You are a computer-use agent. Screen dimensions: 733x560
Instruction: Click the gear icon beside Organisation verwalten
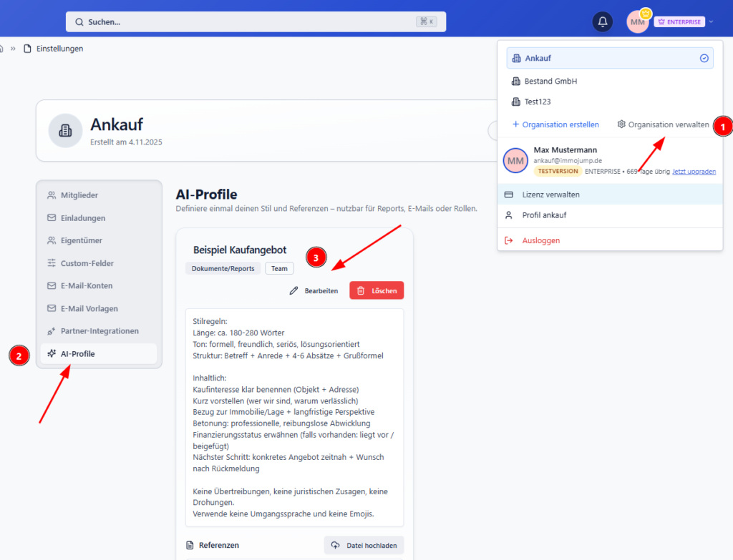coord(620,124)
